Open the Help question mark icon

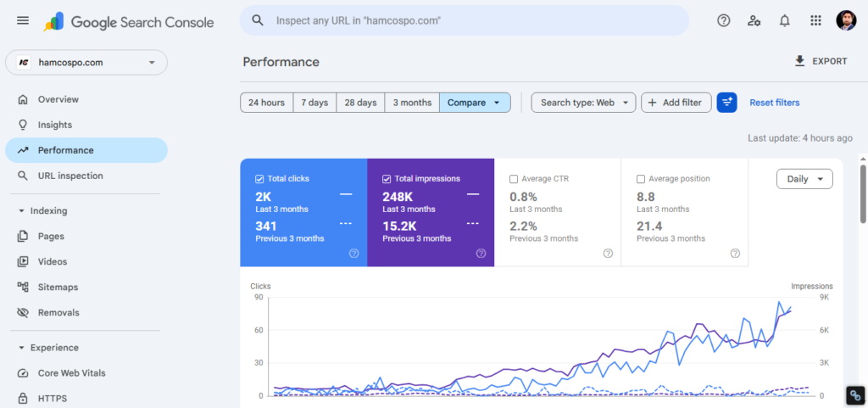[x=724, y=20]
